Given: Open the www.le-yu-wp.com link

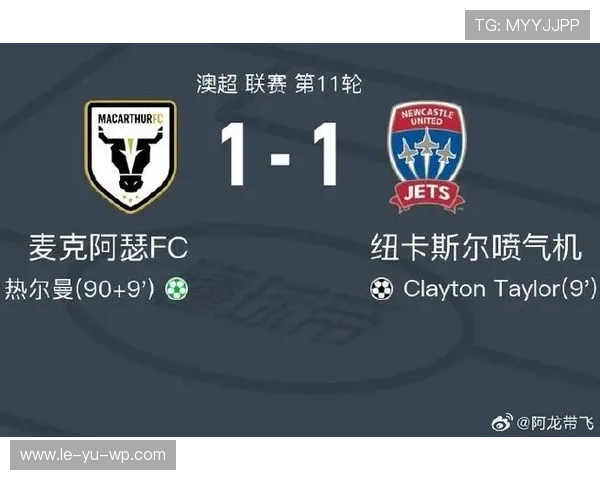Looking at the screenshot, I should (x=93, y=455).
